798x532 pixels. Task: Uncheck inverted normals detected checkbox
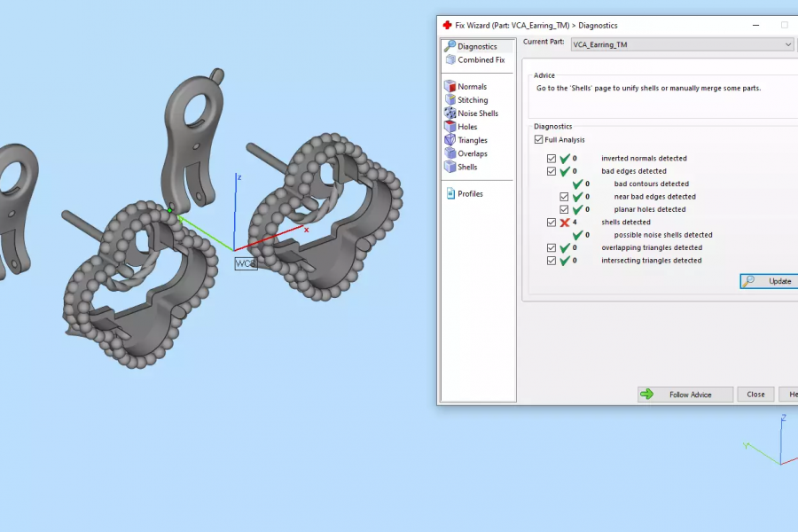(x=552, y=159)
